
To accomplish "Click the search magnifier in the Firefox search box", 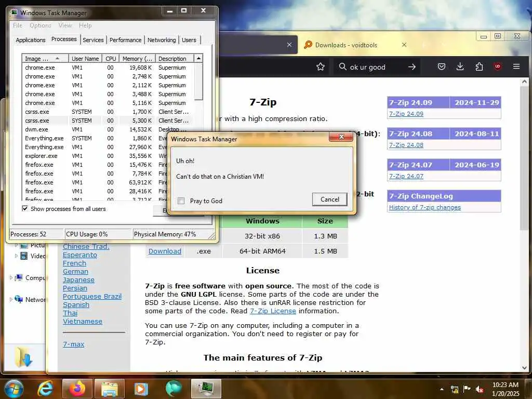I will [343, 66].
